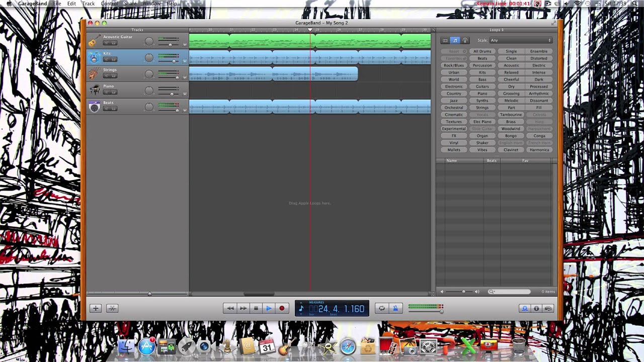This screenshot has width=644, height=362.
Task: Open the Scale dropdown set to Any
Action: [x=521, y=40]
